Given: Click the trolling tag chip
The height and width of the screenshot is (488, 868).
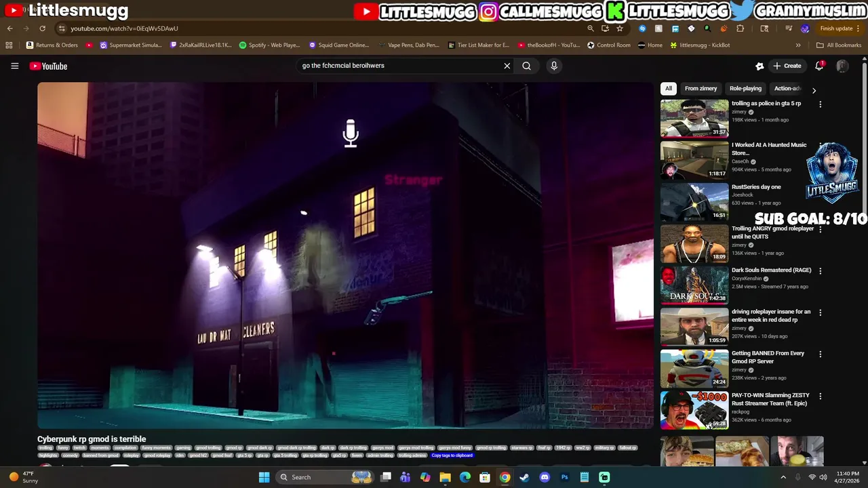Looking at the screenshot, I should pos(45,448).
